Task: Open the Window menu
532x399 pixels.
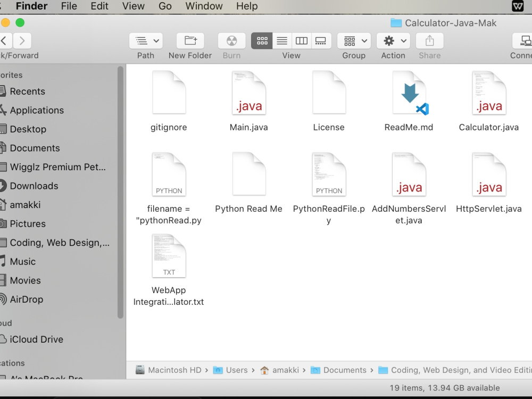Action: coord(204,6)
